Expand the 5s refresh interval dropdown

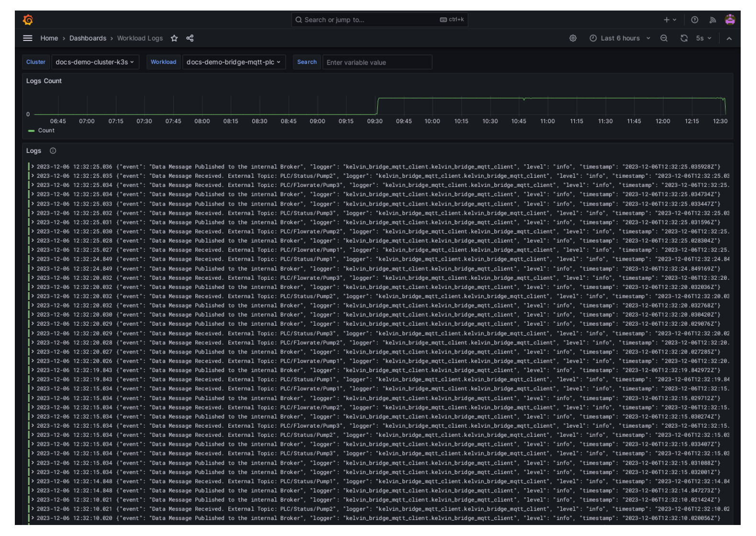pos(703,38)
